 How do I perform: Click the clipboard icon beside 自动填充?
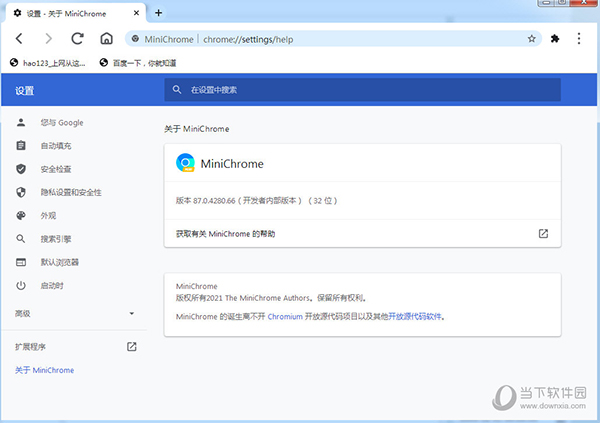pos(21,146)
